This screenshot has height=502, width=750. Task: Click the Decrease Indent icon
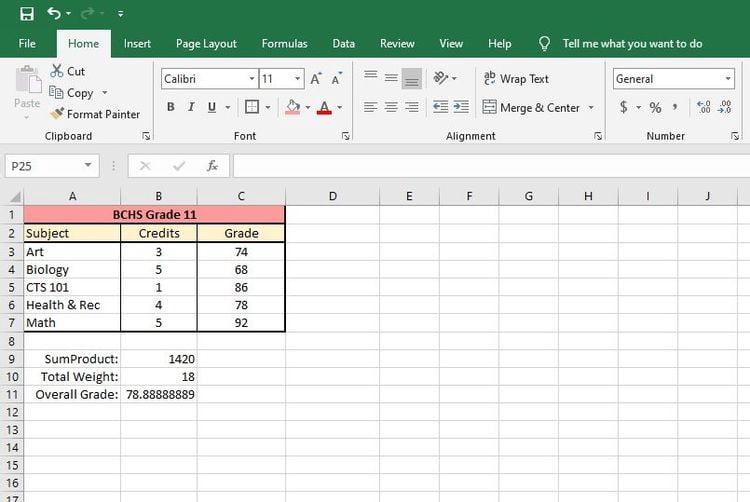point(441,107)
